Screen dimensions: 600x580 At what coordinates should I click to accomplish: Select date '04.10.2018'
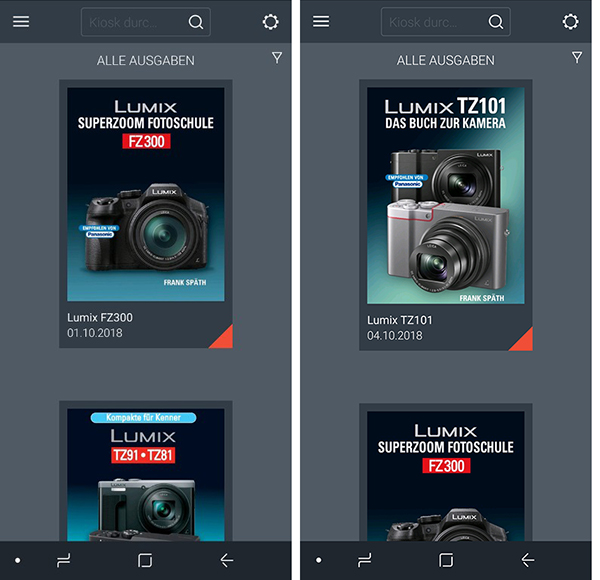click(395, 336)
